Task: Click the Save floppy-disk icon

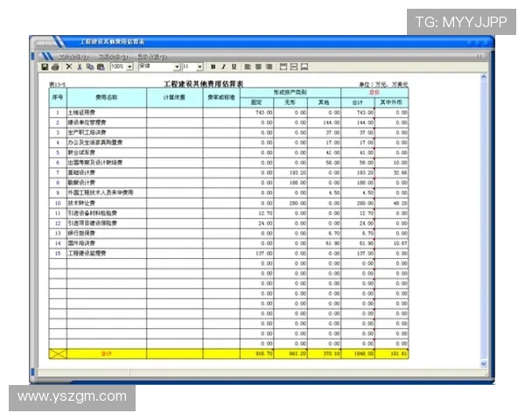Action: coord(45,66)
